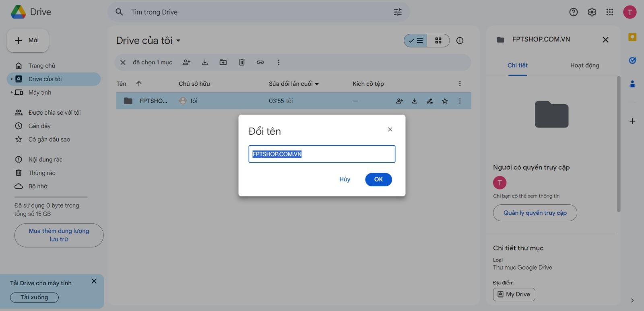
Task: Open view details info icon
Action: coord(460,41)
